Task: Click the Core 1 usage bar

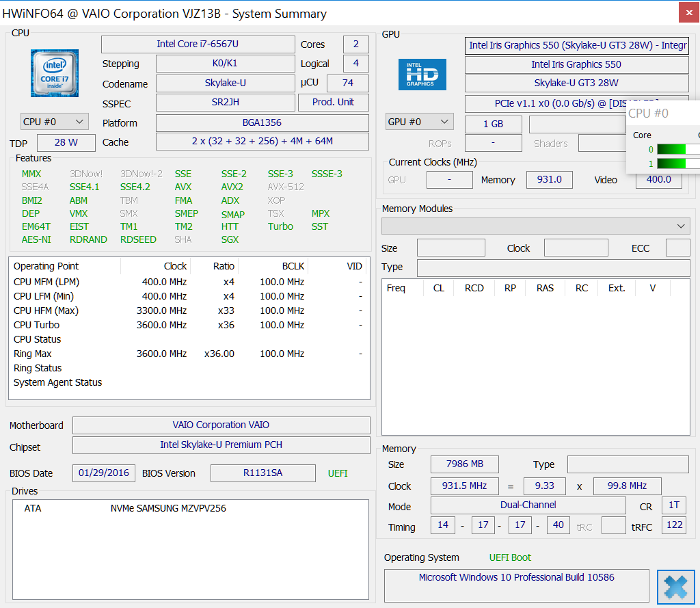Action: (x=678, y=163)
